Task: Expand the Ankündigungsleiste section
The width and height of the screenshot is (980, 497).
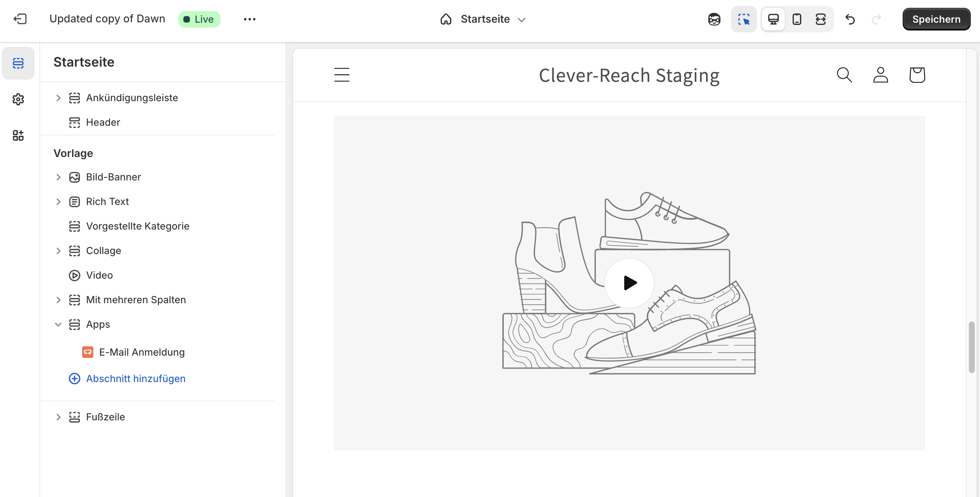Action: click(58, 98)
